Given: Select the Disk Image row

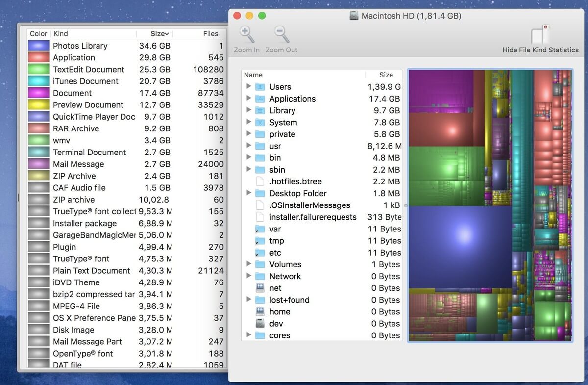Looking at the screenshot, I should pos(127,330).
